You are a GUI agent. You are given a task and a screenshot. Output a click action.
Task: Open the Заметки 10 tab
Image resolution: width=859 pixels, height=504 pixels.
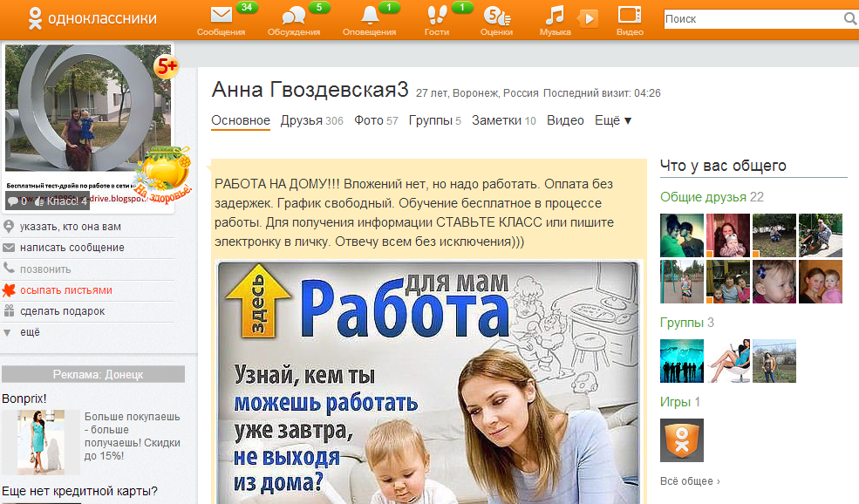(504, 120)
